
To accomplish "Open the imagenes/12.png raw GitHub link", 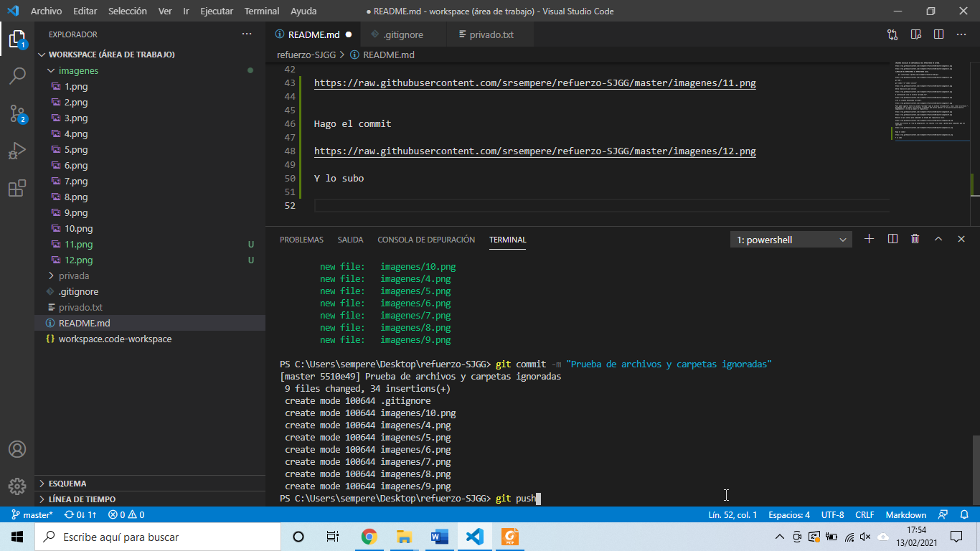I will [534, 151].
